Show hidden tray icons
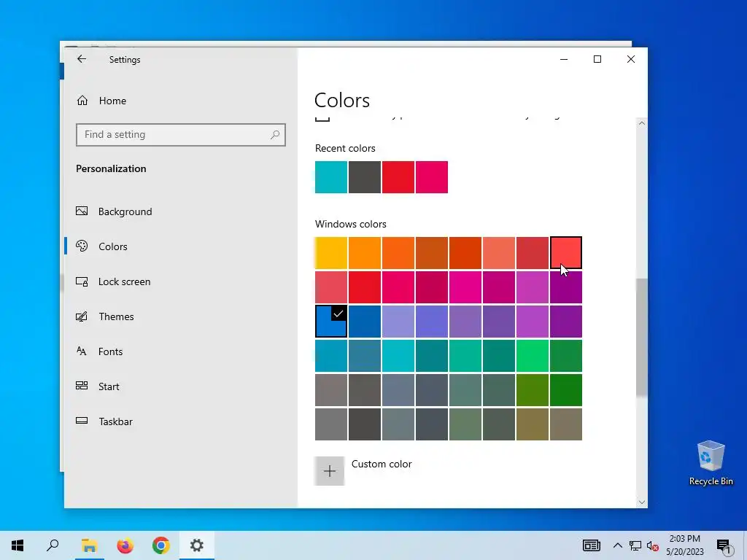 click(x=617, y=545)
